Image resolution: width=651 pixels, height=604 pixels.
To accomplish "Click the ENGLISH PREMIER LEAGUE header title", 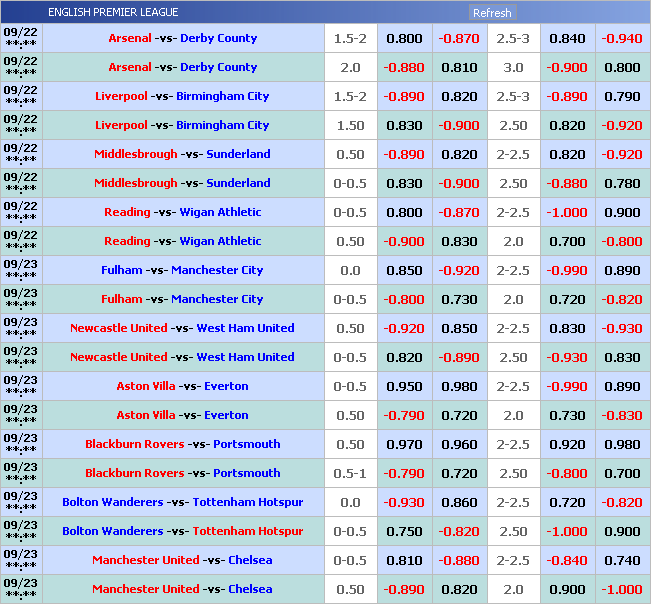I will pyautogui.click(x=113, y=12).
